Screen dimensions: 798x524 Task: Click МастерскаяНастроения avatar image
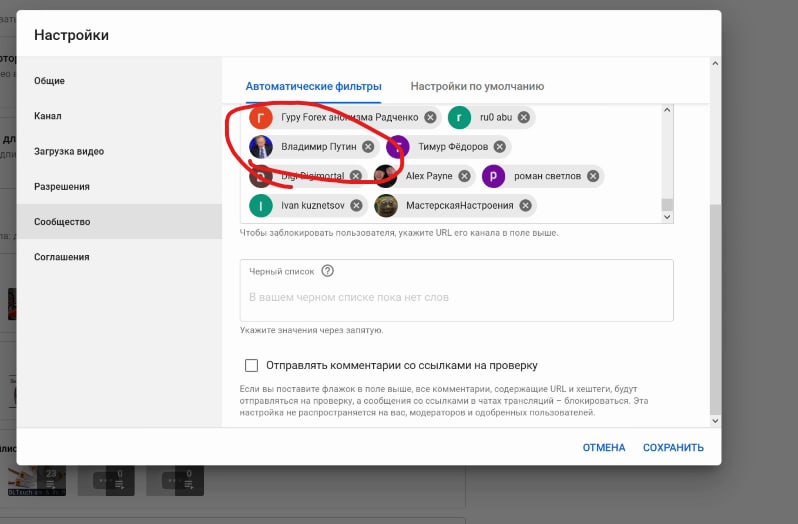pyautogui.click(x=386, y=206)
